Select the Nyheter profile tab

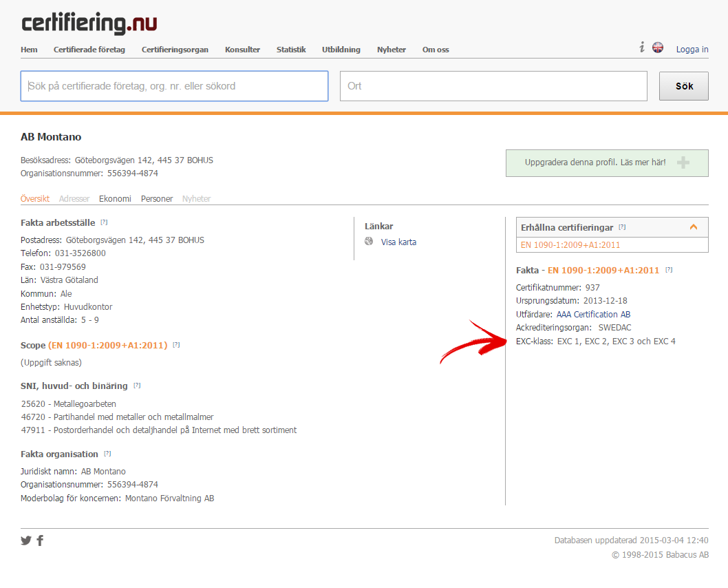click(196, 199)
